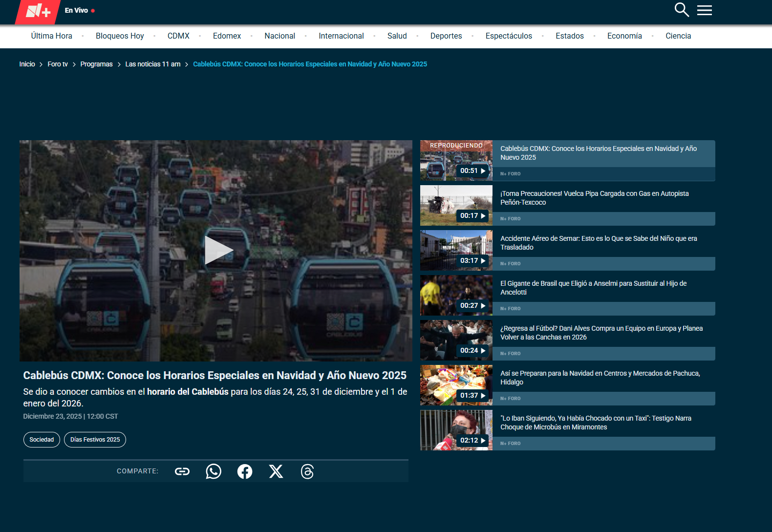Share the video on Threads
This screenshot has height=532, width=772.
tap(307, 471)
